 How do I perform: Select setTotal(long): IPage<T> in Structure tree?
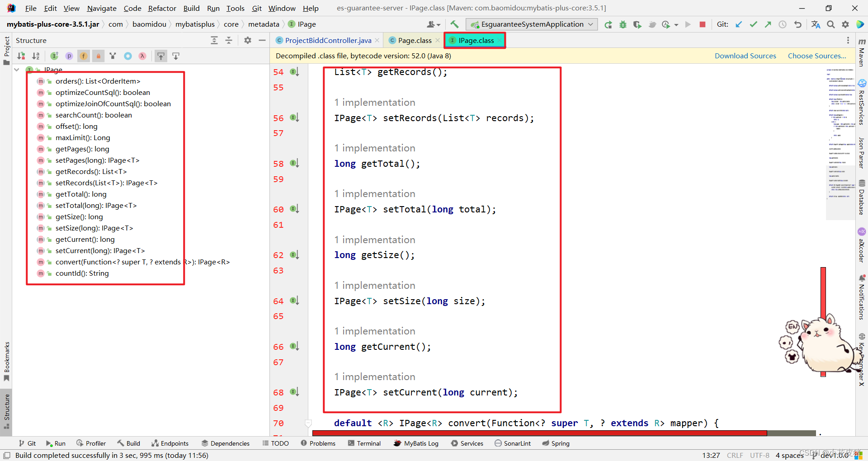96,205
